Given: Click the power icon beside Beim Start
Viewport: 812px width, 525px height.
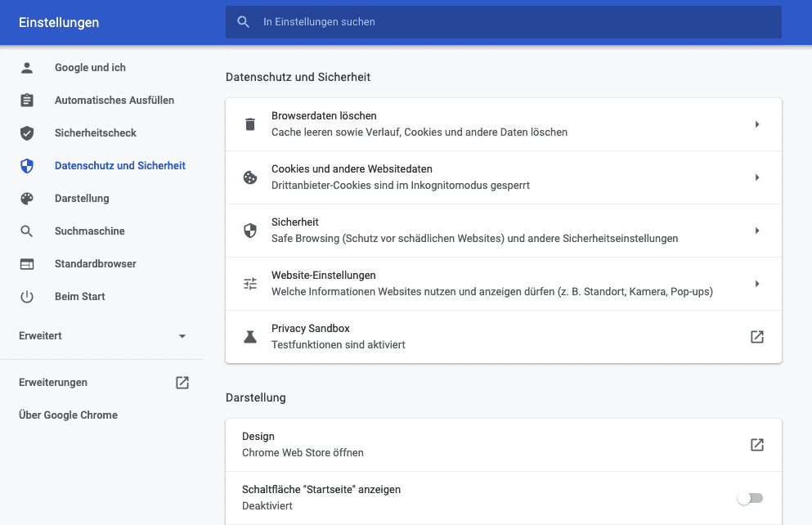Looking at the screenshot, I should point(27,297).
